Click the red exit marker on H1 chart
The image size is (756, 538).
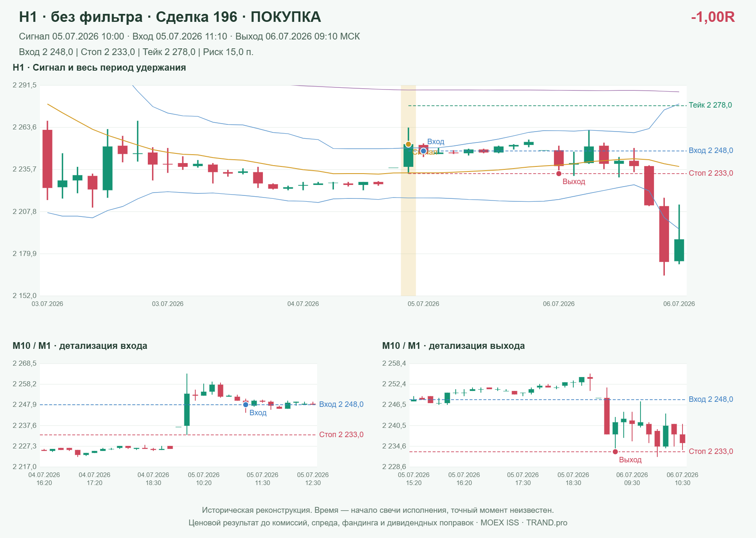(559, 174)
